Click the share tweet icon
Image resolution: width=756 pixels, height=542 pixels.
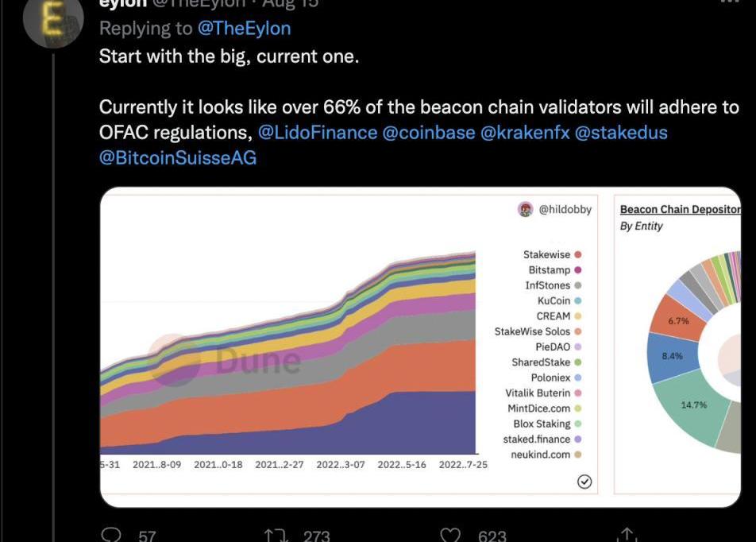[627, 536]
